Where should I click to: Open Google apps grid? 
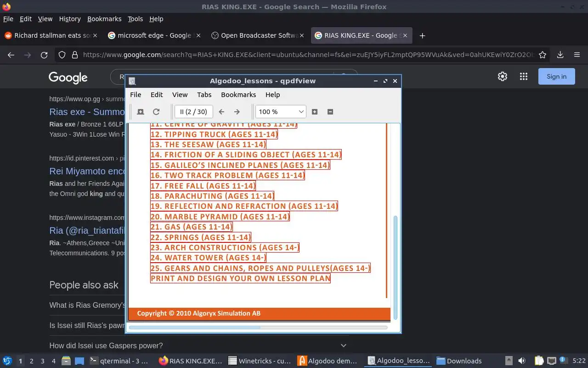coord(523,76)
